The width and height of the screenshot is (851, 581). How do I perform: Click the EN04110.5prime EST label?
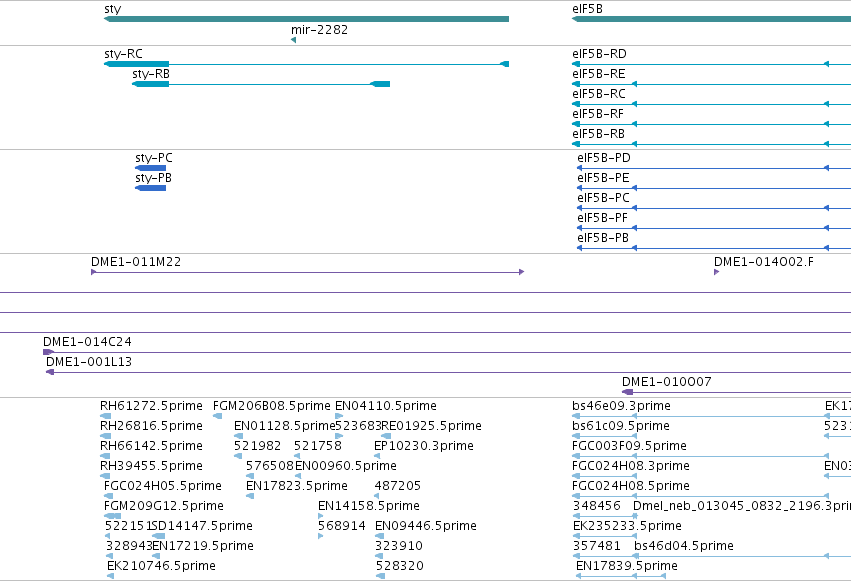pos(386,406)
